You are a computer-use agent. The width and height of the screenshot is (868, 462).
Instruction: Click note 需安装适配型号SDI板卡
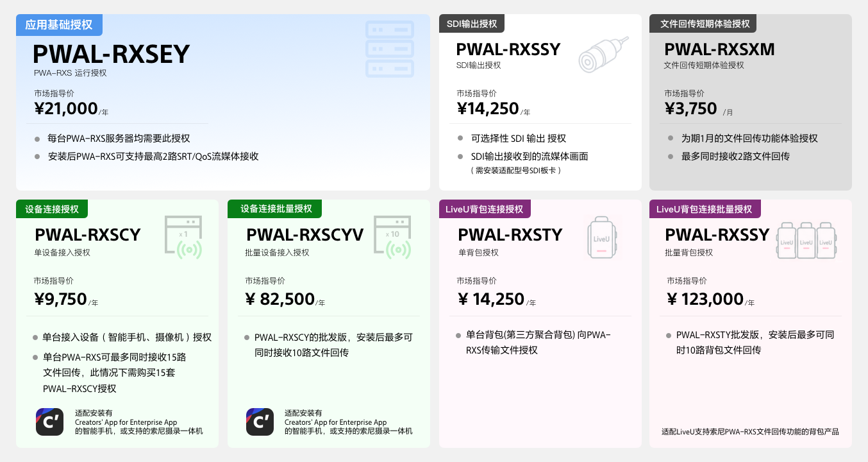pyautogui.click(x=516, y=171)
